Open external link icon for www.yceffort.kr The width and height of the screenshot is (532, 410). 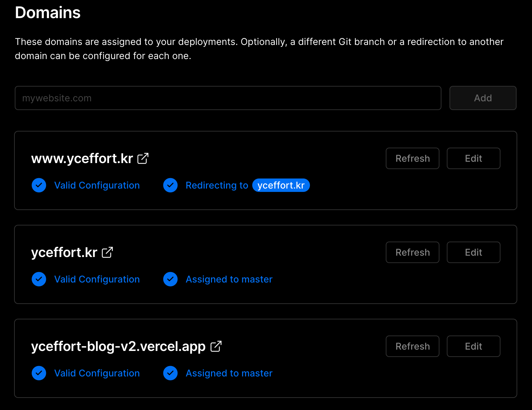point(143,158)
